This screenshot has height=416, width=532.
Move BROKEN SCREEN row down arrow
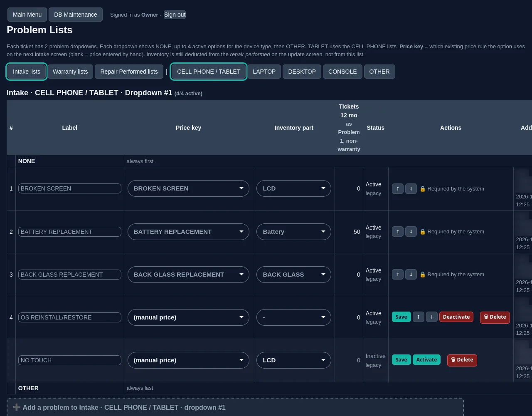tap(411, 188)
